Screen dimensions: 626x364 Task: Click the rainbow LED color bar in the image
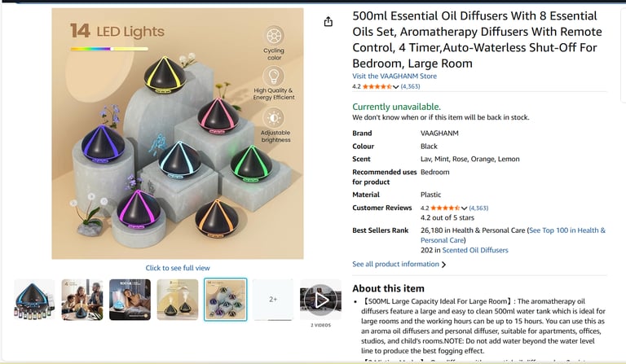coord(109,49)
